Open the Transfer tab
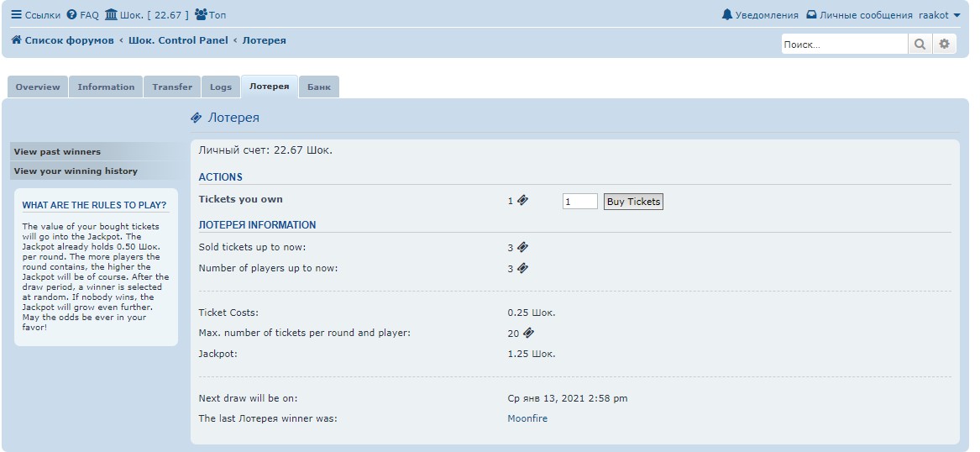This screenshot has width=980, height=452. 172,87
